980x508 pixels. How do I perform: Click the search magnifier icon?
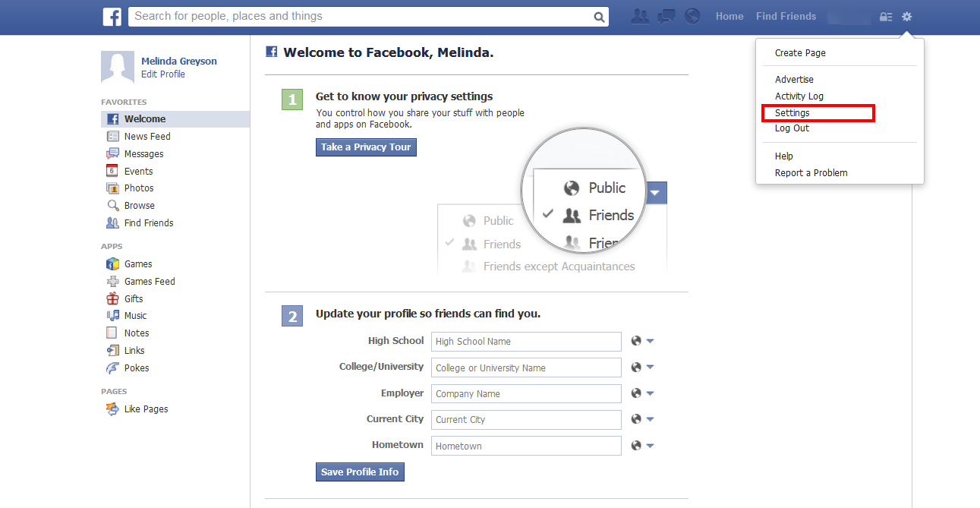599,17
